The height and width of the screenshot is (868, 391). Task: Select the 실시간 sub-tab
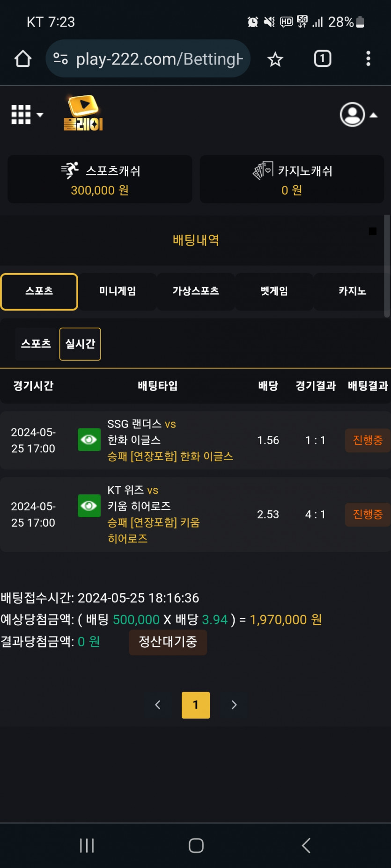[80, 344]
